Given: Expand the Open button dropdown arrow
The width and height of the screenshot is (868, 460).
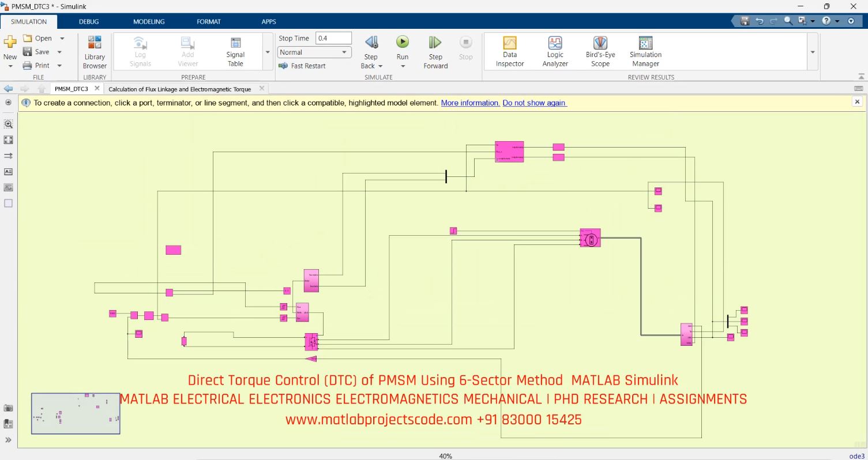Looking at the screenshot, I should point(62,39).
